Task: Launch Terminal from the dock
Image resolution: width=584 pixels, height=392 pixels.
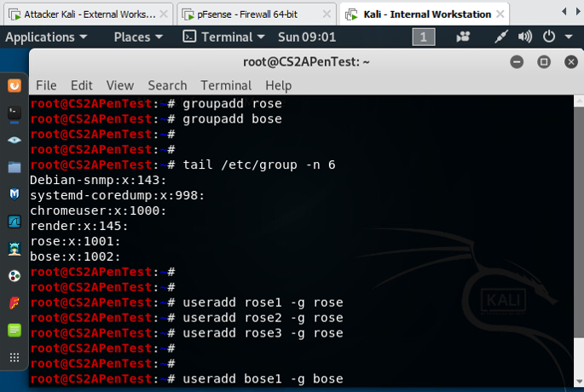Action: point(14,112)
